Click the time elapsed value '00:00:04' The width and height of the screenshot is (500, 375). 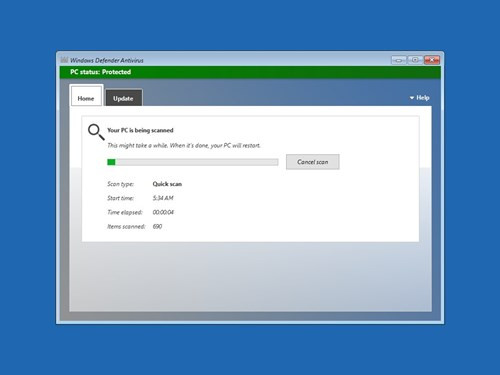point(163,212)
